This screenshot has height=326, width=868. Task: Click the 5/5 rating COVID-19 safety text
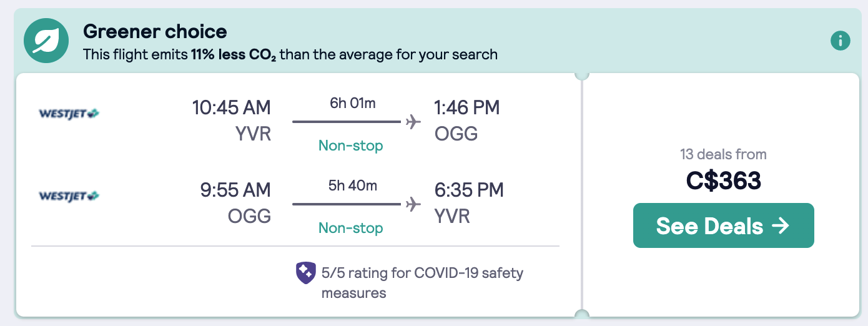[422, 282]
